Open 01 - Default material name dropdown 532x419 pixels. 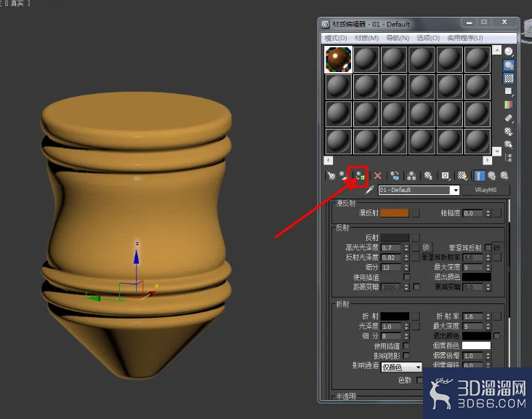click(x=456, y=190)
